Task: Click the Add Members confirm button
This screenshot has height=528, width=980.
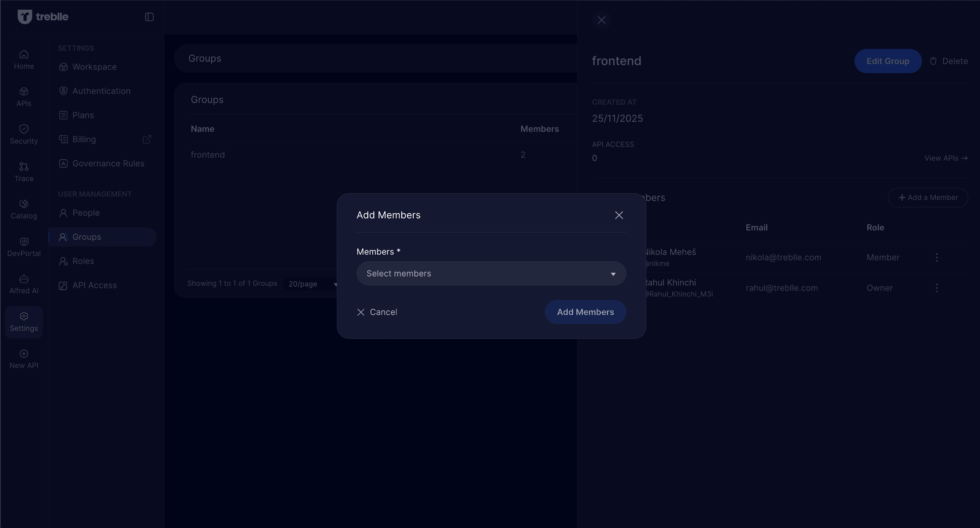Action: coord(585,312)
